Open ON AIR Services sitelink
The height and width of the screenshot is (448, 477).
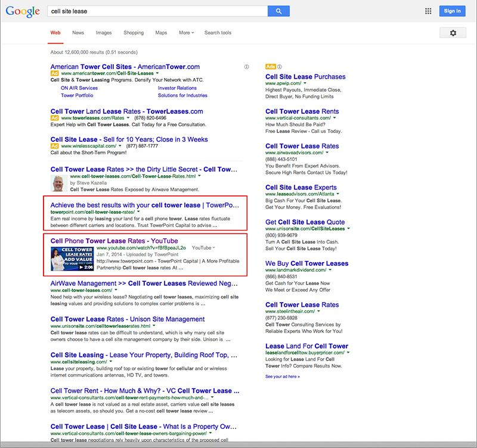pyautogui.click(x=79, y=88)
